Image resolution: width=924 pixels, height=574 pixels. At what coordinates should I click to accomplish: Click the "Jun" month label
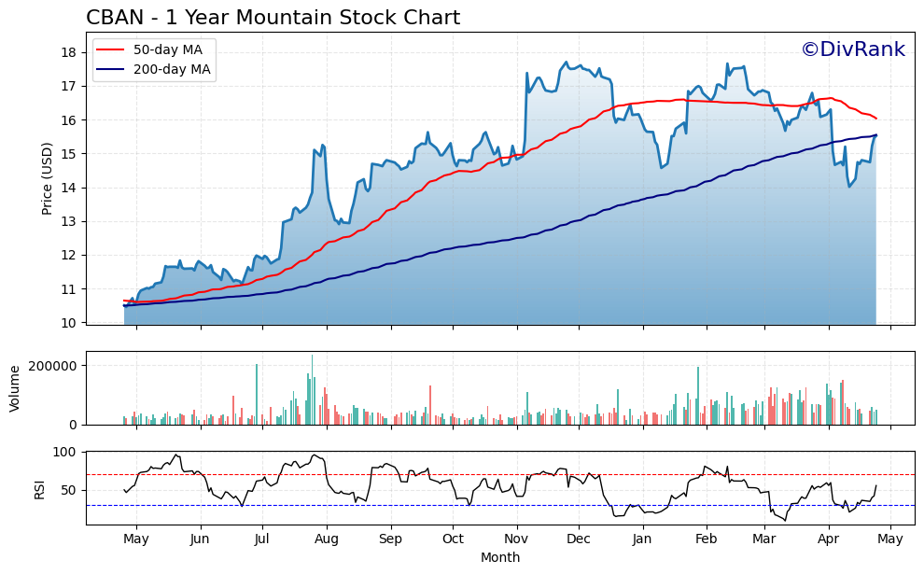[x=201, y=539]
